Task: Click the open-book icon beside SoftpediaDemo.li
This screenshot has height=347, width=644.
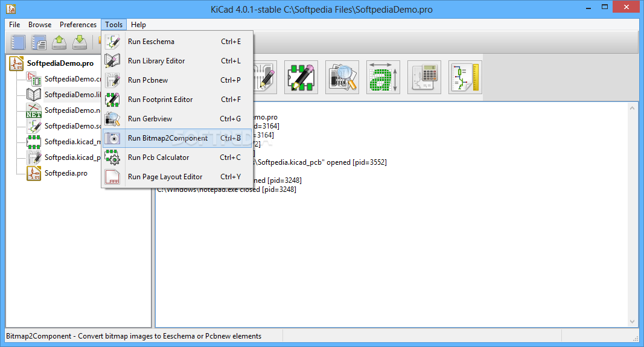Action: [x=34, y=95]
